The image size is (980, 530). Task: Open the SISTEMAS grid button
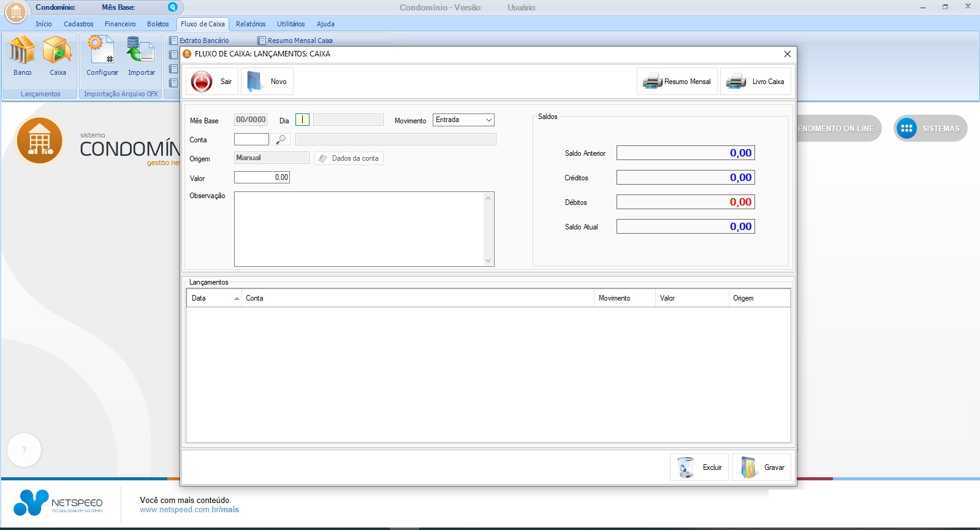930,128
